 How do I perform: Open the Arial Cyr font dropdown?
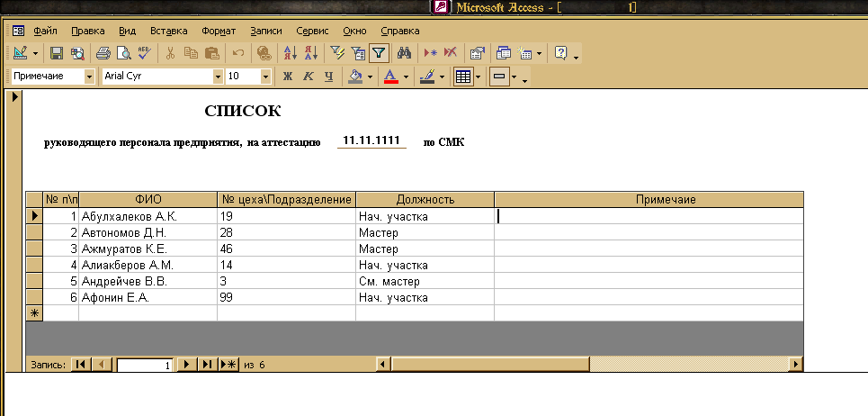coord(218,77)
